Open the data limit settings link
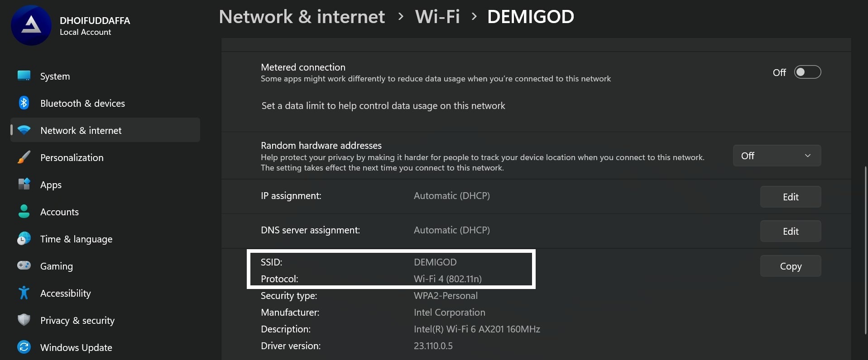 (383, 106)
